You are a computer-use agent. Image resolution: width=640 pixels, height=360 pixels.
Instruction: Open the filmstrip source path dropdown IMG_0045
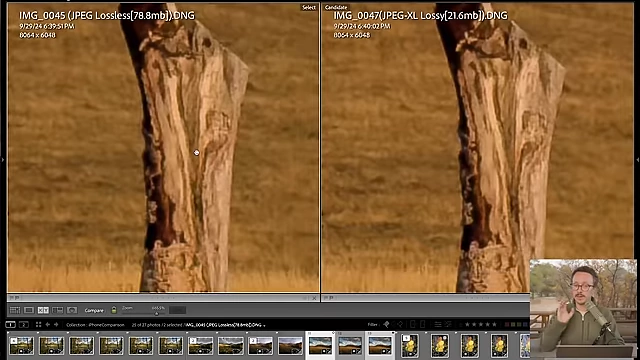(225, 325)
